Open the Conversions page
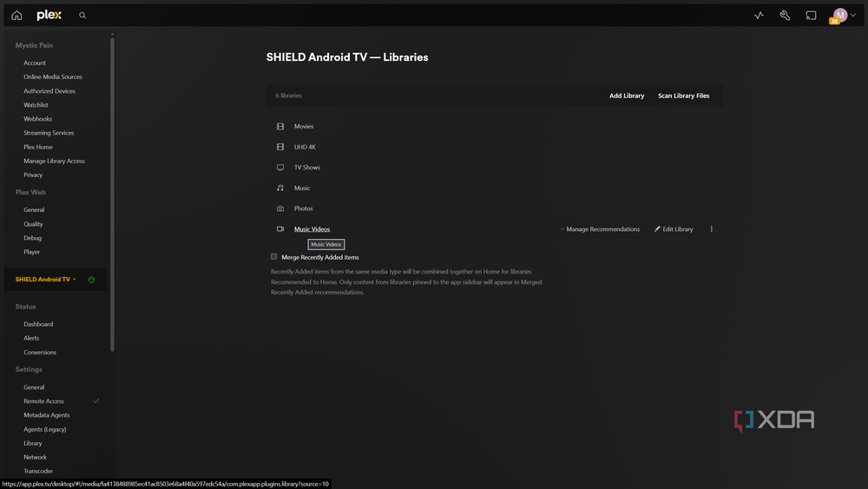Image resolution: width=868 pixels, height=489 pixels. (40, 353)
